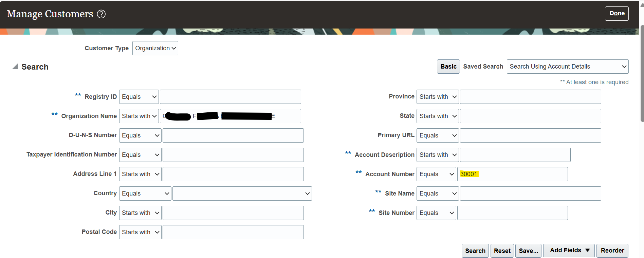This screenshot has height=258, width=644.
Task: Open the Account Number operator dropdown
Action: [x=436, y=174]
